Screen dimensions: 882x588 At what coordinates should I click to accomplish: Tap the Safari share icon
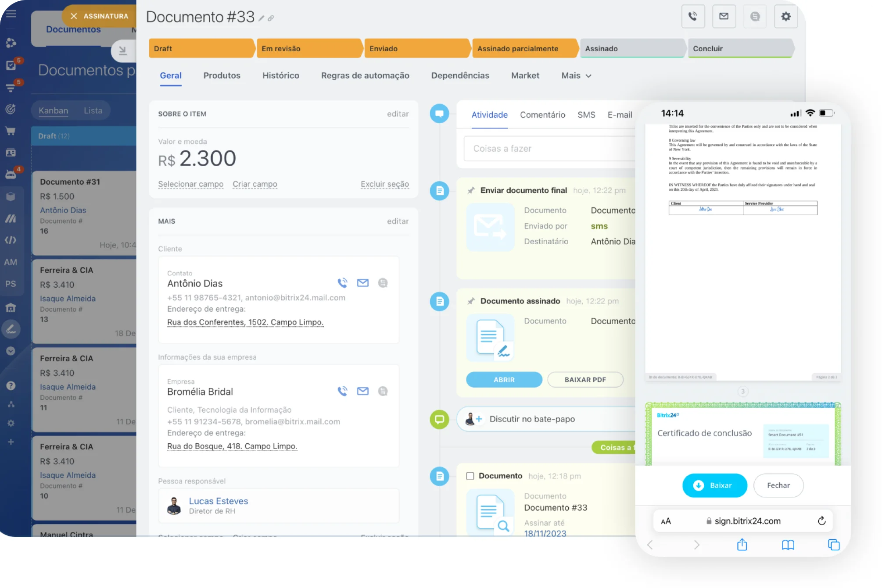(x=742, y=545)
